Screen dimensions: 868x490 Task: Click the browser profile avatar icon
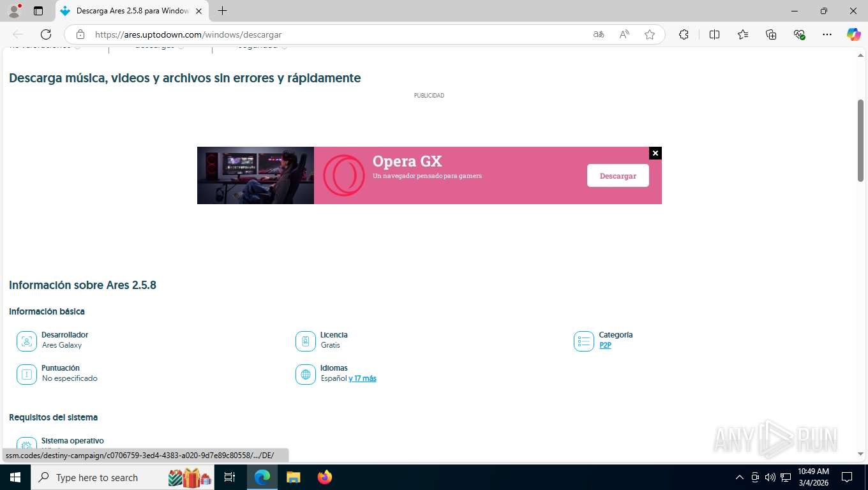point(14,11)
